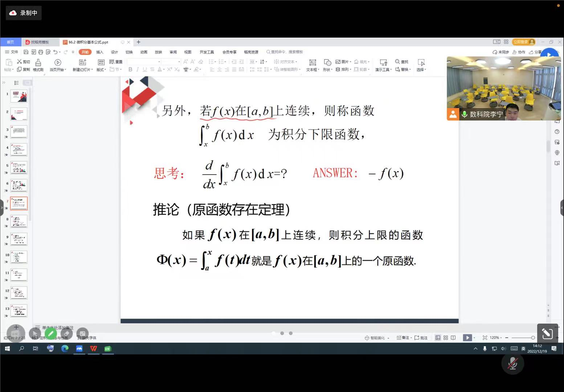
Task: Switch to the View (视图) tab
Action: click(188, 52)
